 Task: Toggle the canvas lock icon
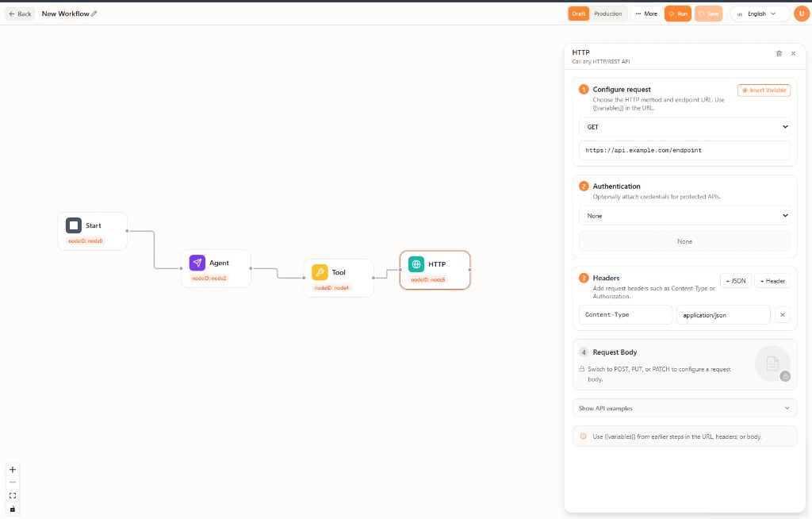tap(13, 509)
